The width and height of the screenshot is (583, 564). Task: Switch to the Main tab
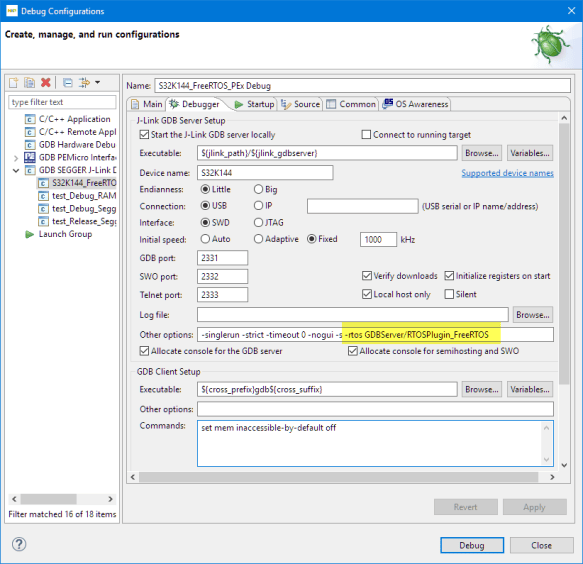[147, 104]
